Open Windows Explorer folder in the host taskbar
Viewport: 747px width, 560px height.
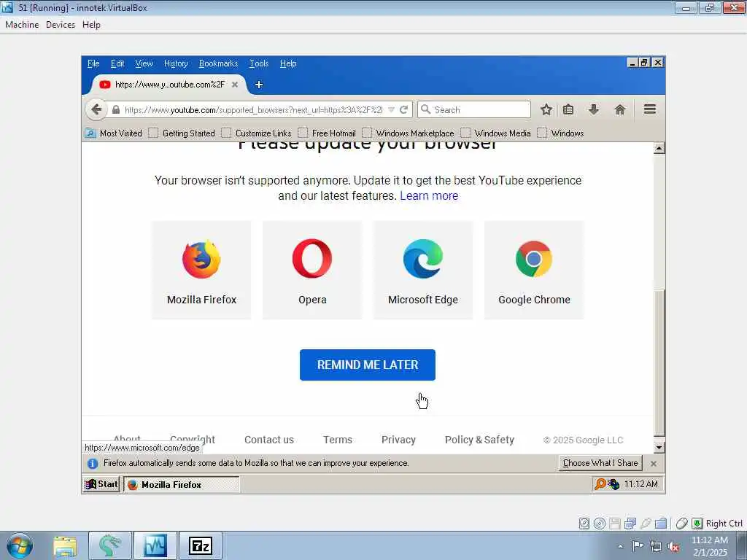click(x=65, y=545)
